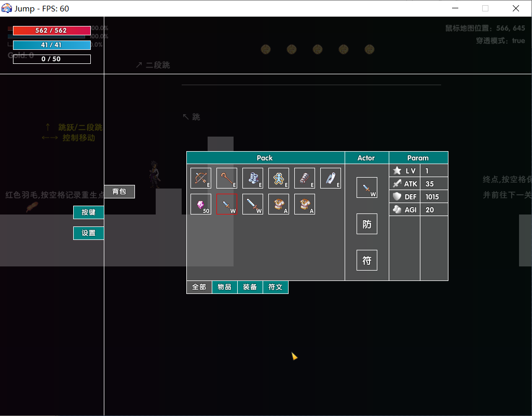The width and height of the screenshot is (532, 416).
Task: Select the red-highlighted short sword in Pack
Action: pos(227,204)
